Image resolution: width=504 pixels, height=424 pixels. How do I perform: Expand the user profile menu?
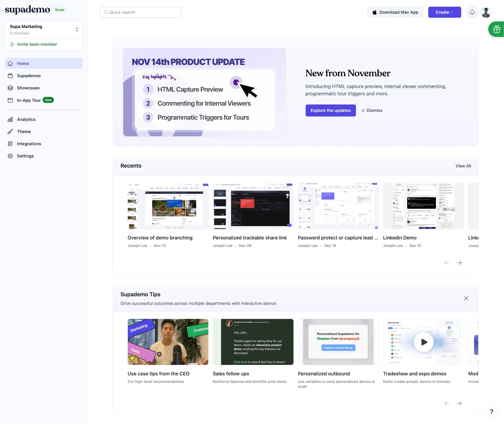(x=486, y=12)
